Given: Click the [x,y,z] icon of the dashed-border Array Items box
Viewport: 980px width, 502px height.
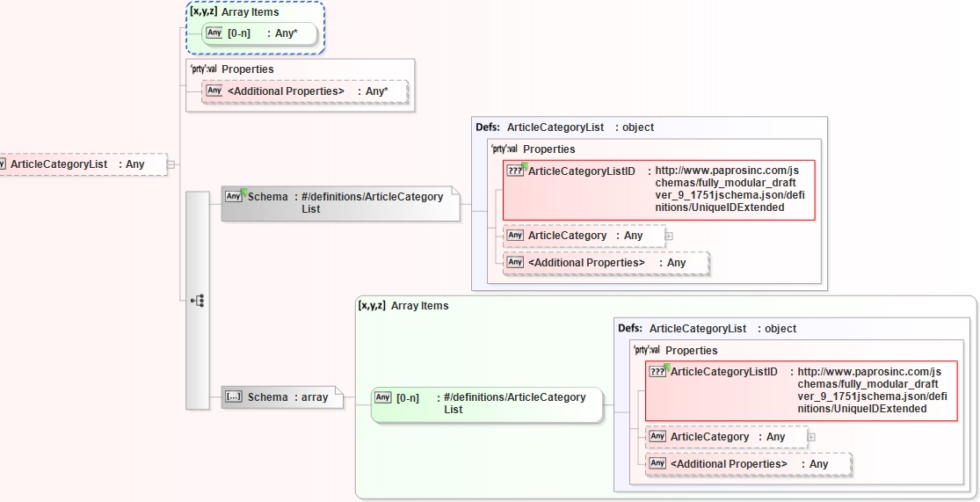Looking at the screenshot, I should coord(203,12).
